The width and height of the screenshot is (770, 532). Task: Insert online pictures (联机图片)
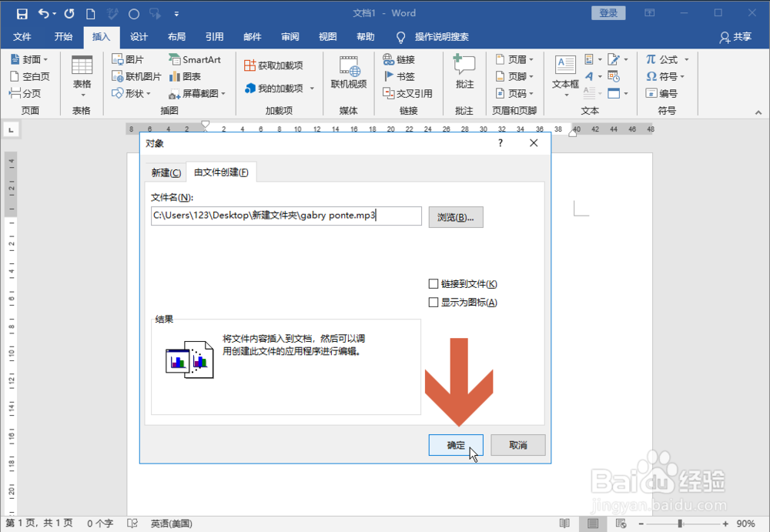[x=136, y=76]
